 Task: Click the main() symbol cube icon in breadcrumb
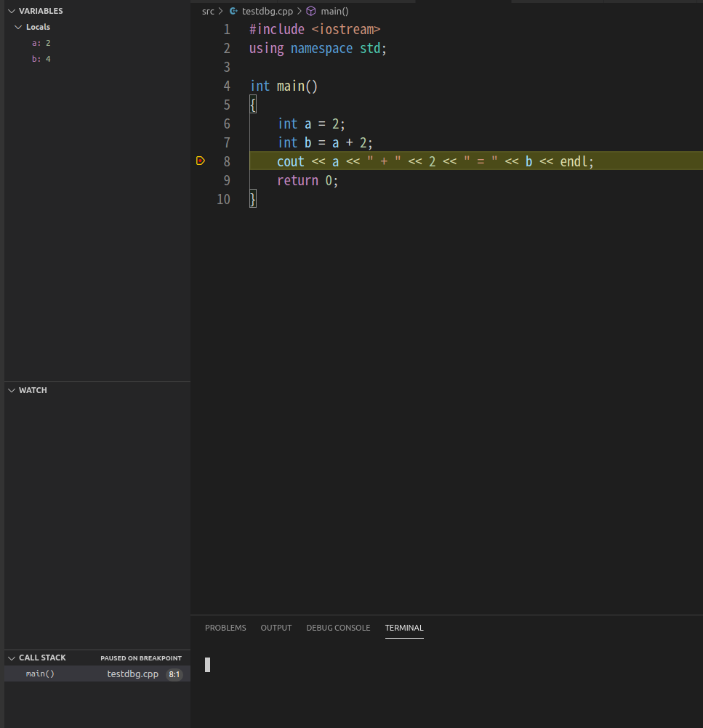coord(311,11)
